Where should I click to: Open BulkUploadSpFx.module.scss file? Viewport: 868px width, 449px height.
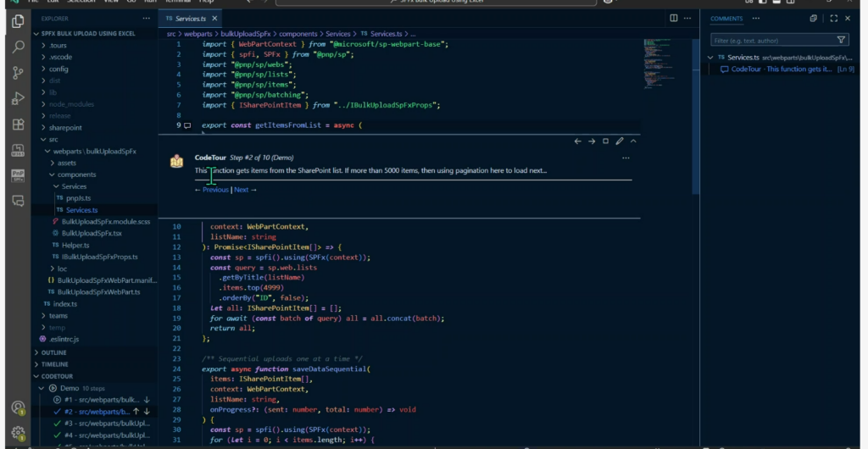(x=106, y=222)
